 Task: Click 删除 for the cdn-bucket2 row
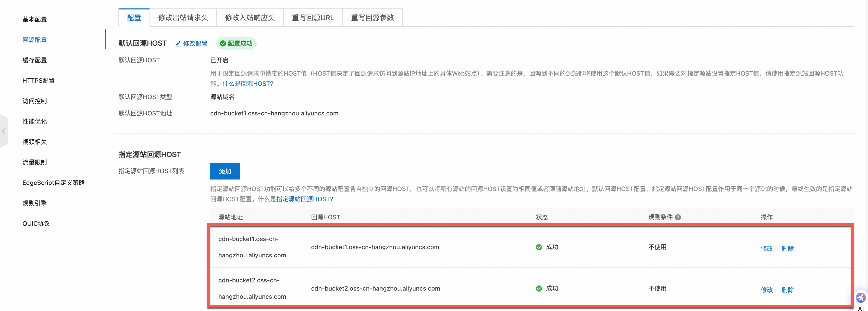787,290
